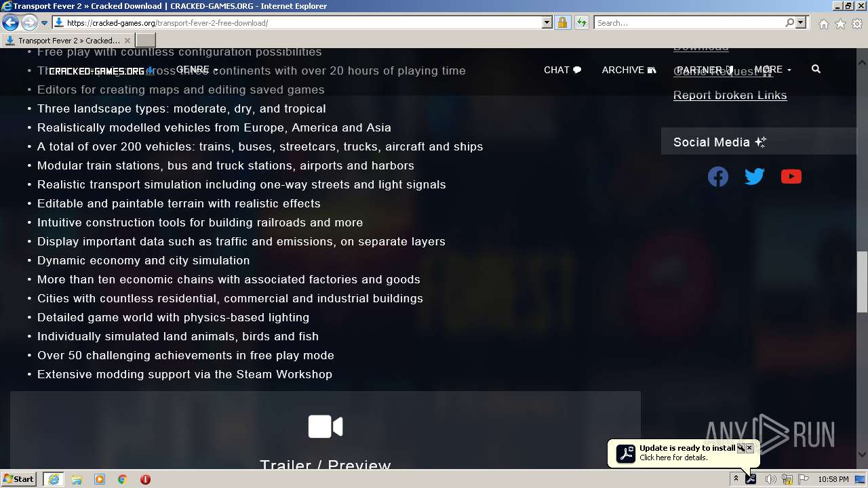Screen dimensions: 868x488
Task: Launch Chrome from the taskbar
Action: coord(123,479)
